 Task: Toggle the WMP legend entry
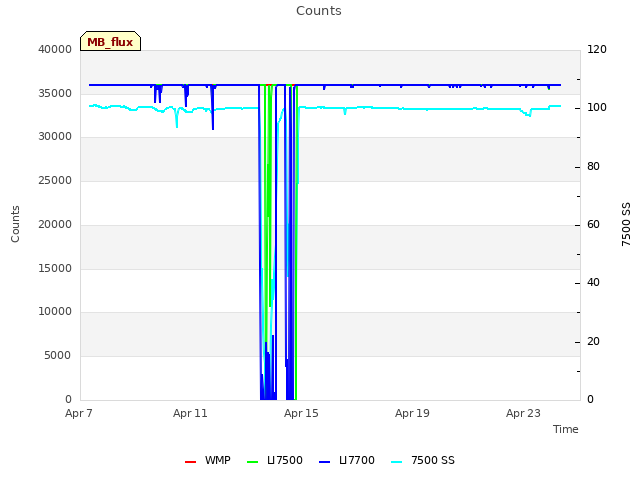(208, 460)
